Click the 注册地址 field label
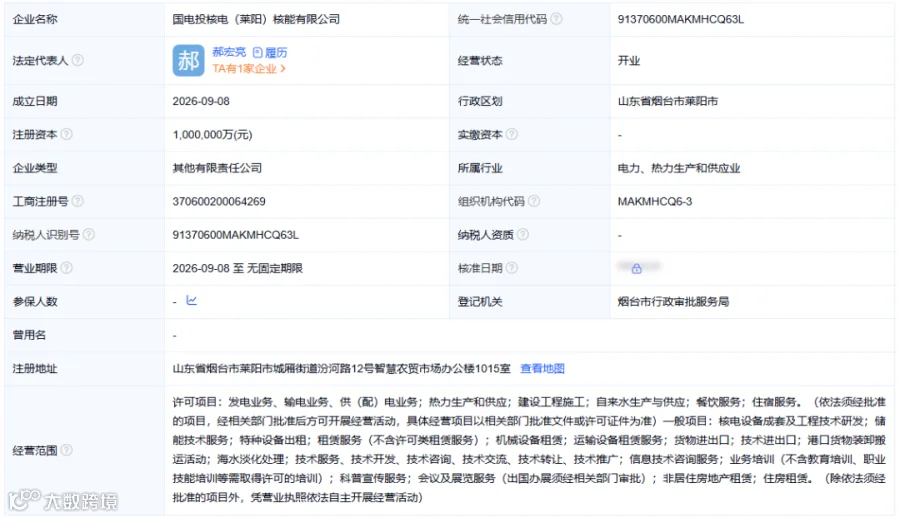The width and height of the screenshot is (900, 518). [x=35, y=369]
